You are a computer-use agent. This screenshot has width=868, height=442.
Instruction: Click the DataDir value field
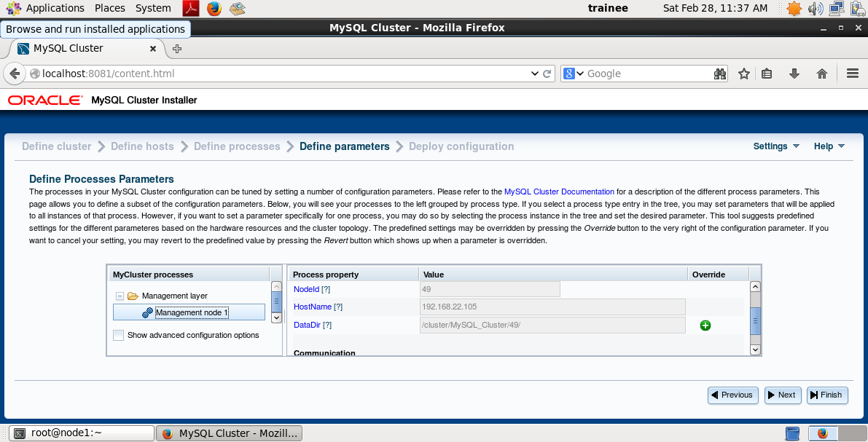click(x=552, y=325)
